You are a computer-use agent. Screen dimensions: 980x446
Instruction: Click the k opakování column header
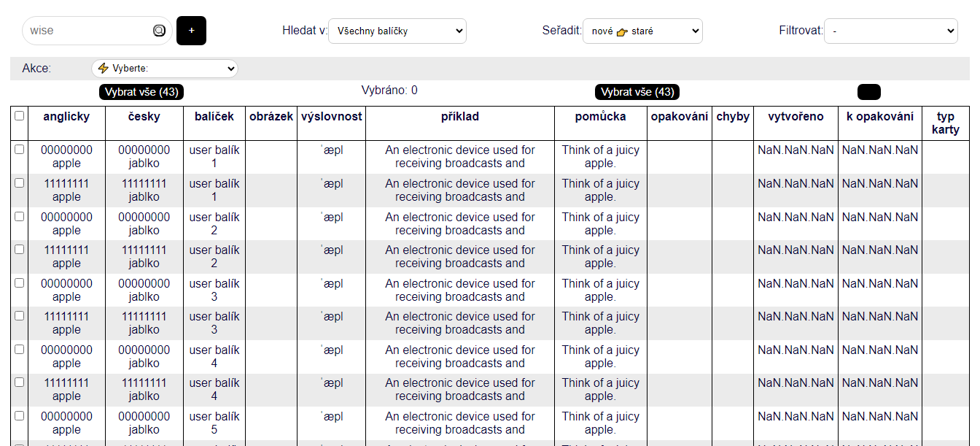click(879, 117)
